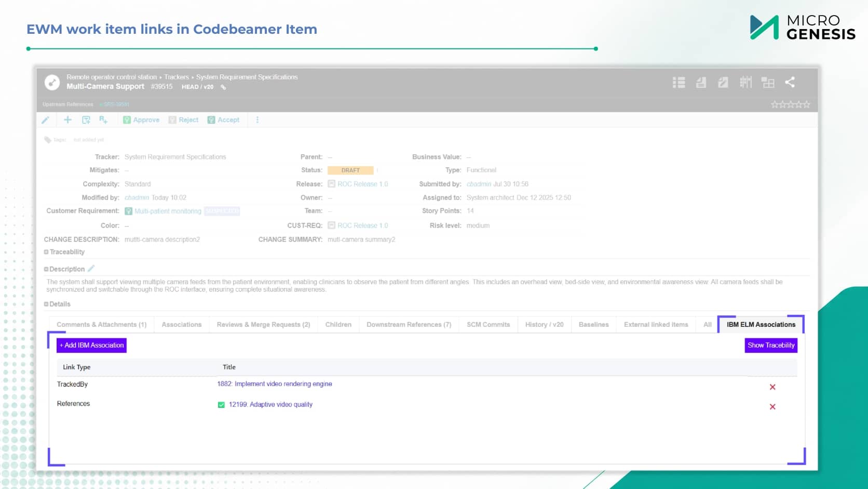Collapse the Details section
This screenshot has width=868, height=489.
tap(46, 304)
